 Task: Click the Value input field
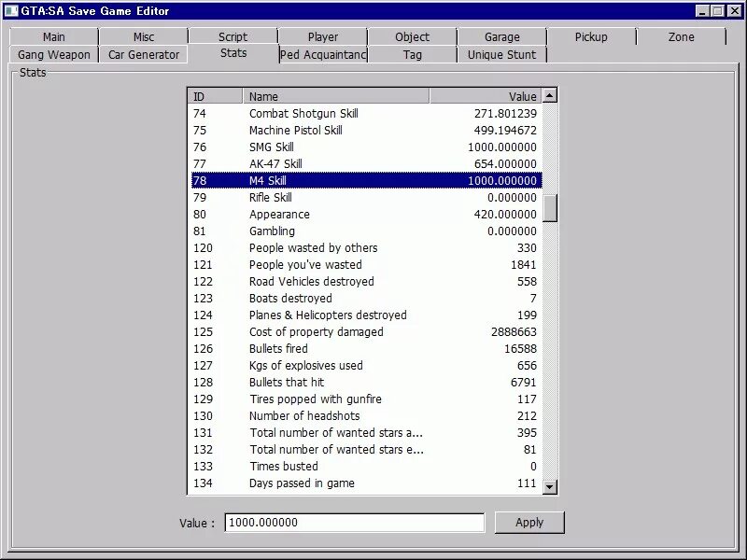(x=355, y=523)
